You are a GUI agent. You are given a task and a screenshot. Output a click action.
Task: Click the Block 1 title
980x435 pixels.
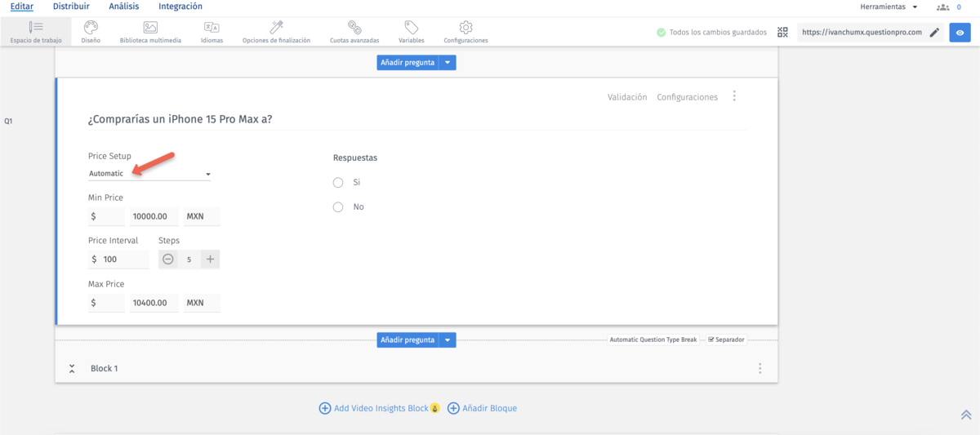tap(104, 369)
